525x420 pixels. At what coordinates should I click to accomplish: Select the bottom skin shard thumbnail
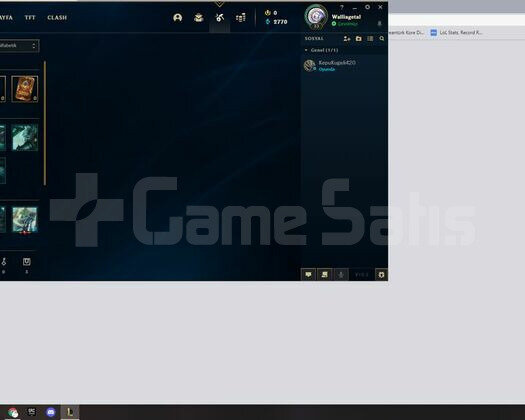coord(25,219)
